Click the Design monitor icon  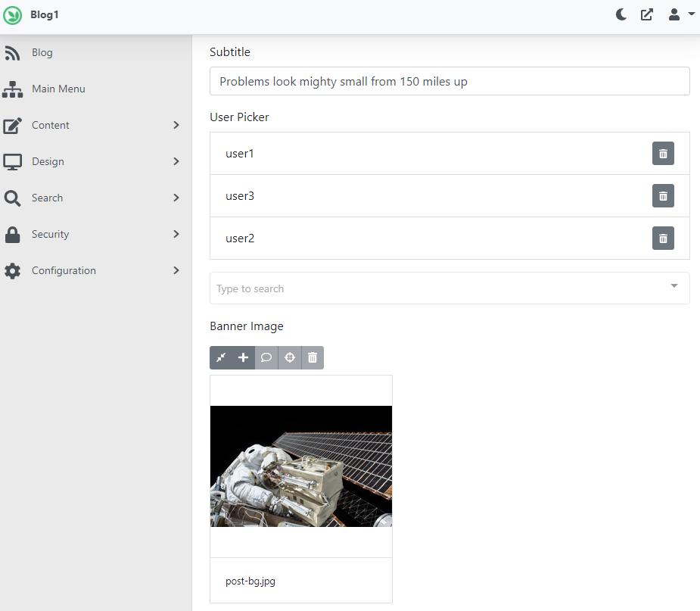pyautogui.click(x=13, y=162)
